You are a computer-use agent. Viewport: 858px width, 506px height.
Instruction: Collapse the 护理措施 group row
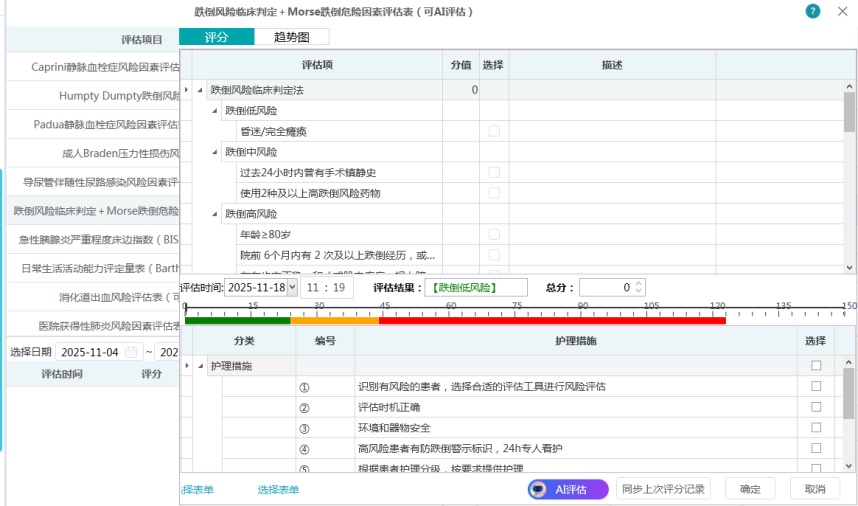pos(201,366)
